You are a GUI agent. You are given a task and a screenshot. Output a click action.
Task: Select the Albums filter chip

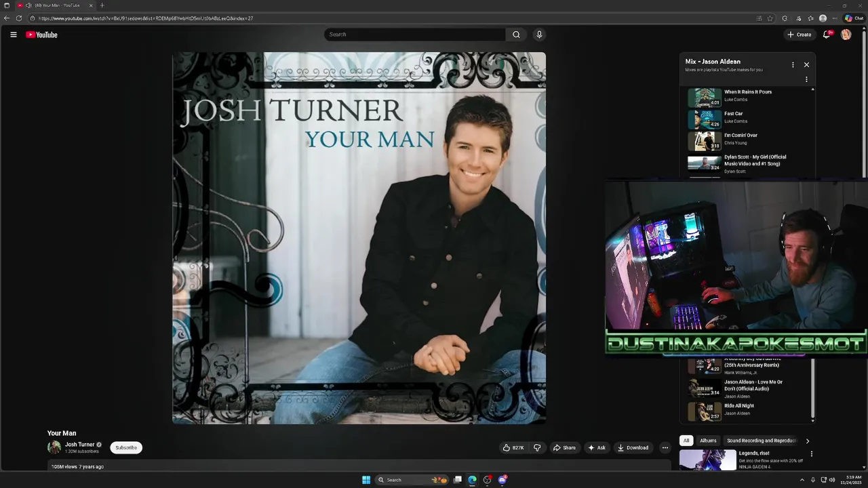click(x=708, y=441)
